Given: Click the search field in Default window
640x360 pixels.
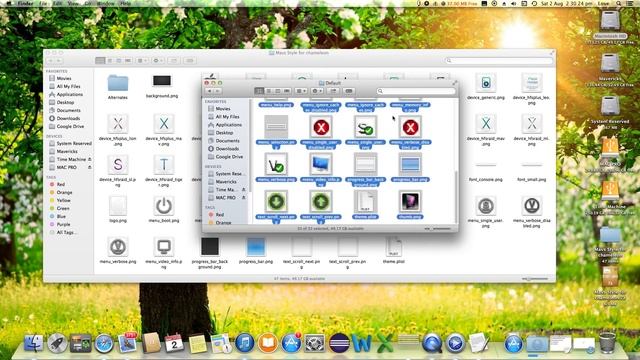Looking at the screenshot, I should tap(416, 91).
